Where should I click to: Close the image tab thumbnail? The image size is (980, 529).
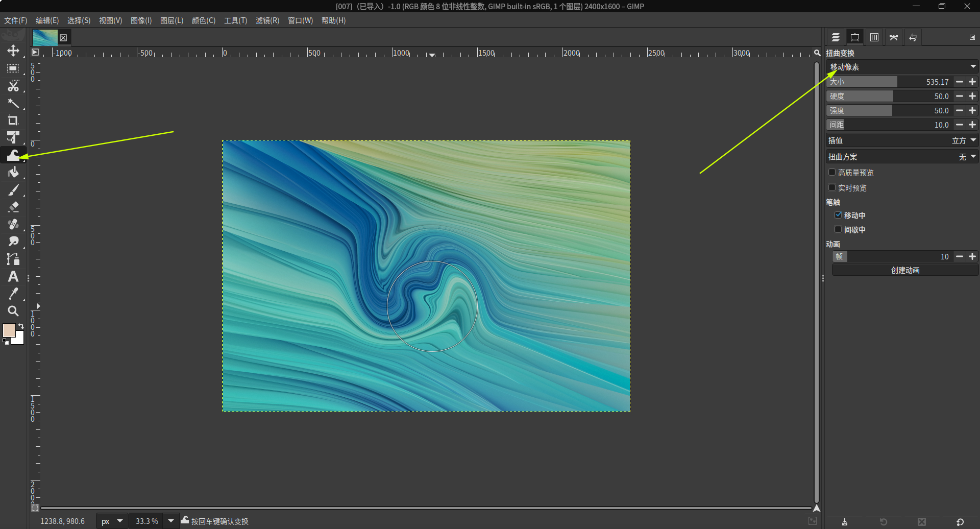[x=63, y=38]
